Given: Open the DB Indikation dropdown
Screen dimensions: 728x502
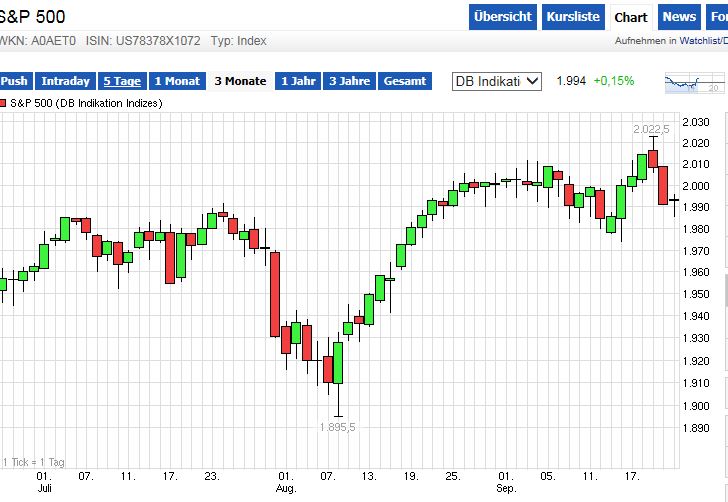Looking at the screenshot, I should pyautogui.click(x=497, y=81).
